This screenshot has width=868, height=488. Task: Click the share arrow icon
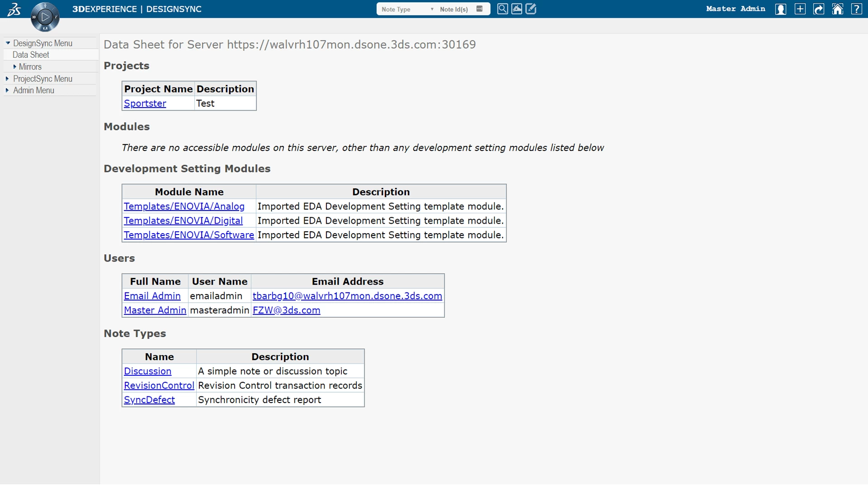(819, 9)
